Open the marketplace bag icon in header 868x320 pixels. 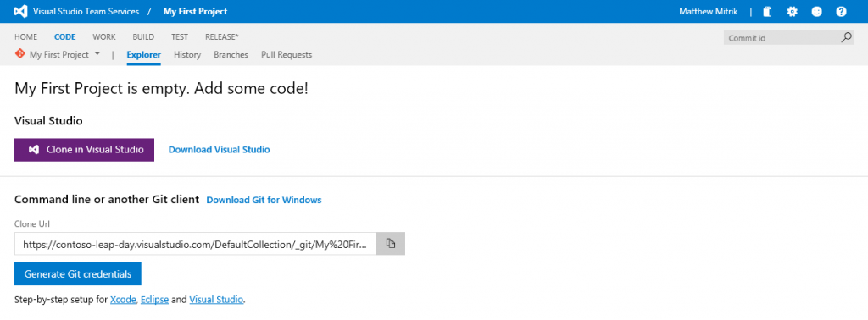766,12
